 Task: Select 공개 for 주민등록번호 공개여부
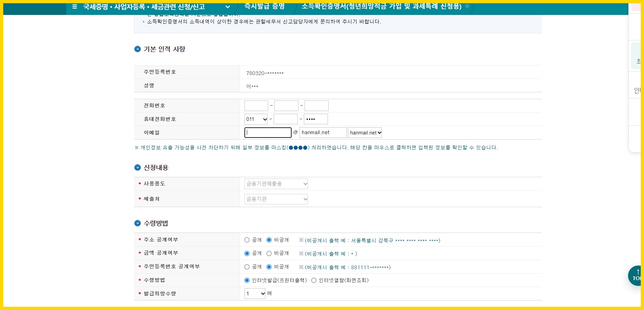click(247, 267)
